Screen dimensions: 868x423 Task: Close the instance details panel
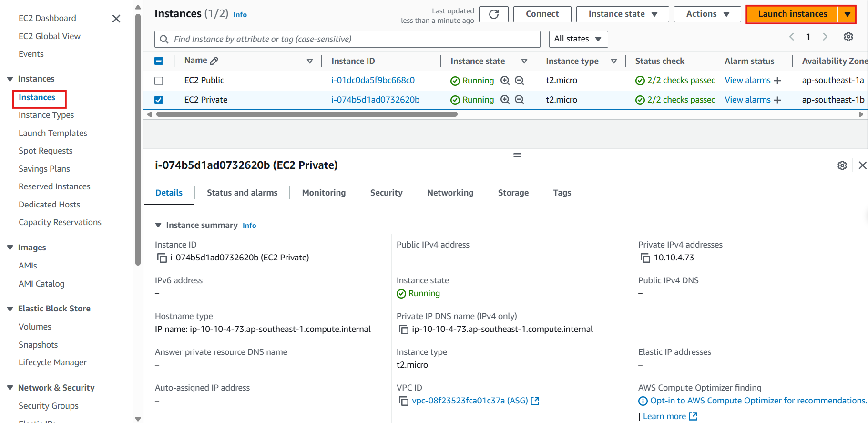coord(862,165)
